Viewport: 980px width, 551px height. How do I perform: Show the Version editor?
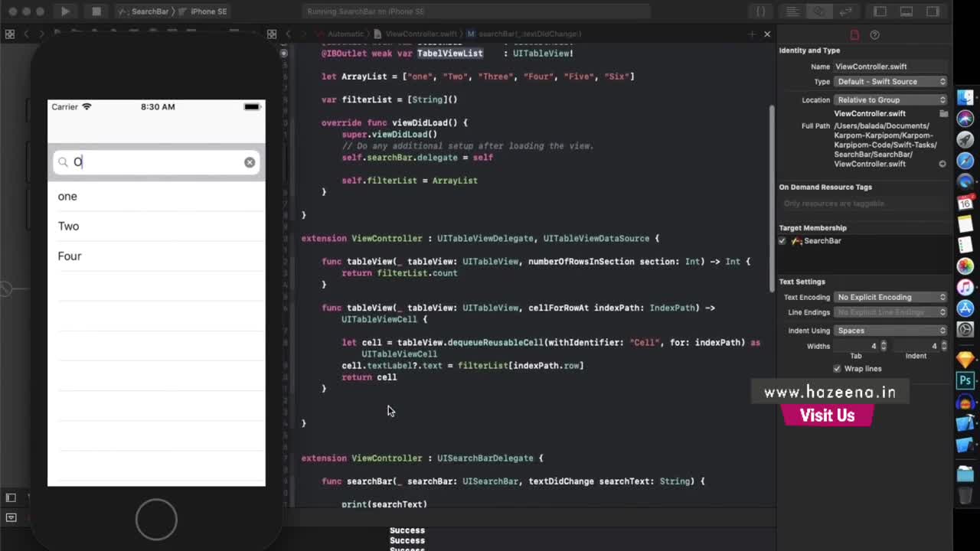pos(845,11)
